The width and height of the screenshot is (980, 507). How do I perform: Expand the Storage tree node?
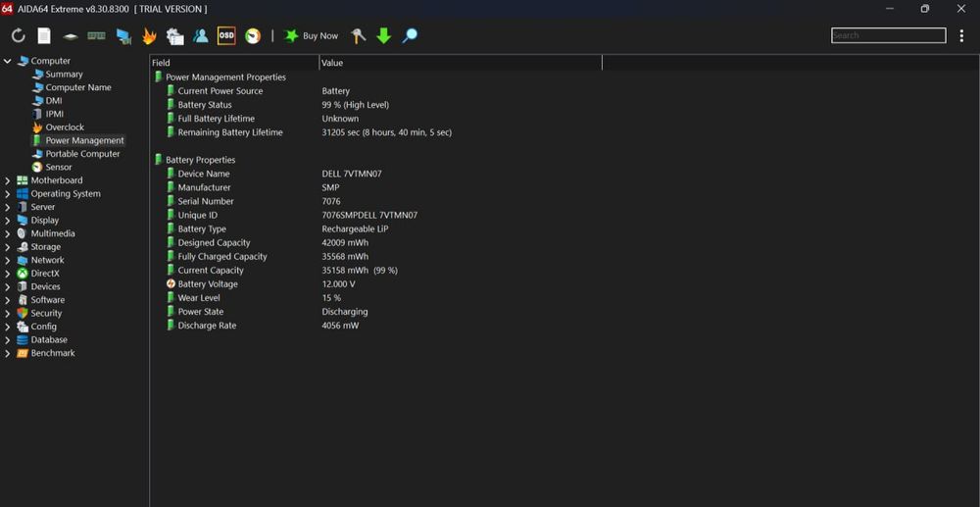pos(8,247)
